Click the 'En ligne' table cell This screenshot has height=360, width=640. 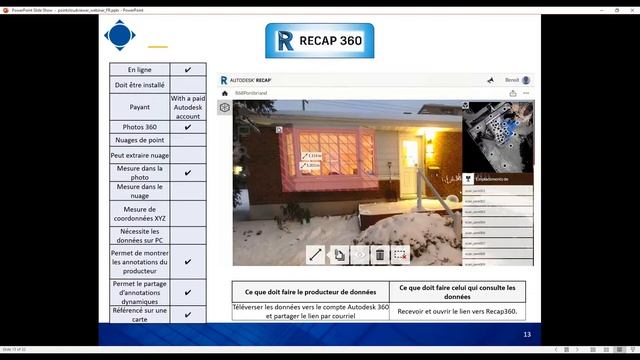tap(140, 70)
